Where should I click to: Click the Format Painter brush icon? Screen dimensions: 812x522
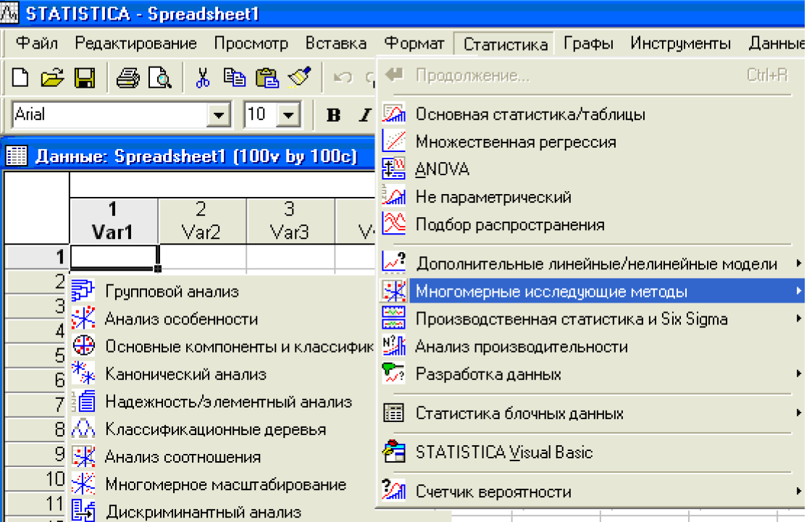[299, 77]
